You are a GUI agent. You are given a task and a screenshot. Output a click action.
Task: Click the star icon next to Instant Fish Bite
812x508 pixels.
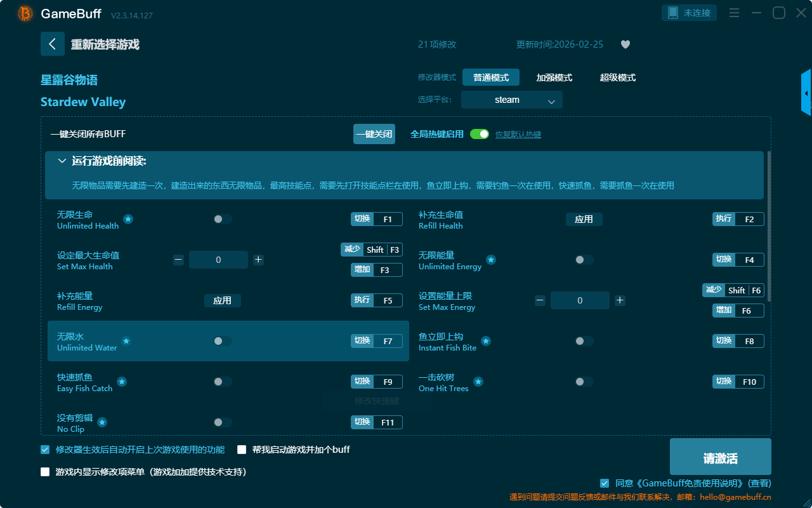486,341
